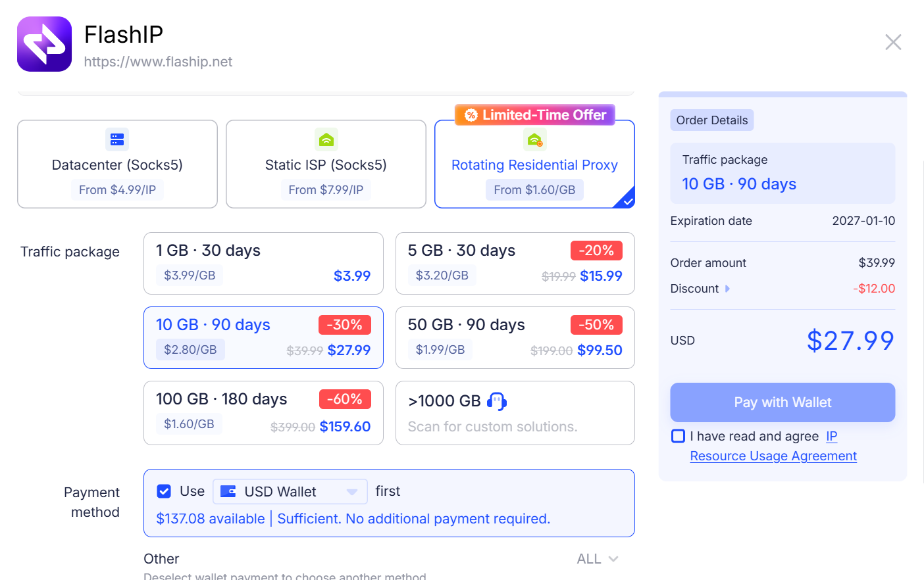The width and height of the screenshot is (924, 580).
Task: Close the FlashIP purchase dialog
Action: (x=893, y=42)
